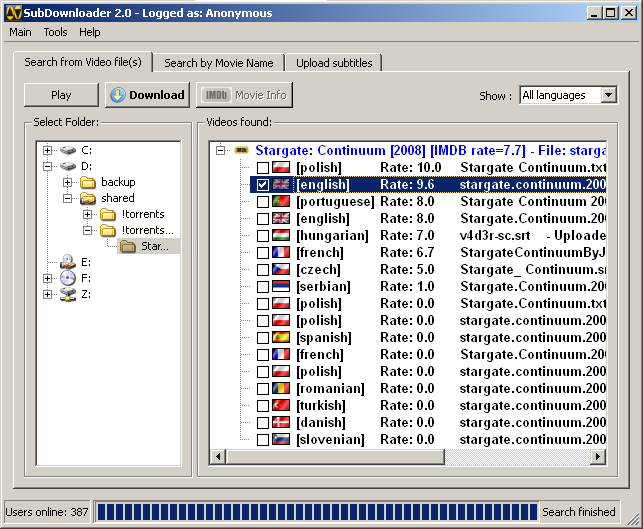Check the czech subtitle checkbox

[263, 270]
